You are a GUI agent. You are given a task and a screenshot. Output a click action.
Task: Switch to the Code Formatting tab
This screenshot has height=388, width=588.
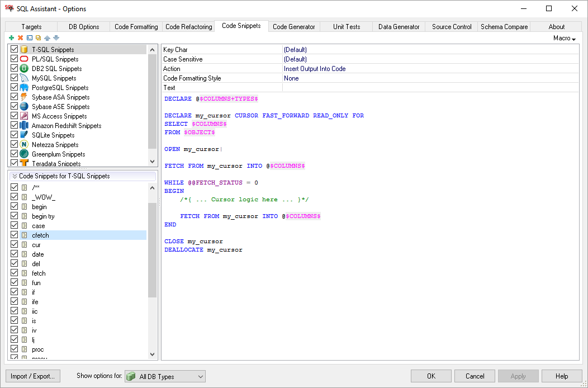pyautogui.click(x=136, y=27)
